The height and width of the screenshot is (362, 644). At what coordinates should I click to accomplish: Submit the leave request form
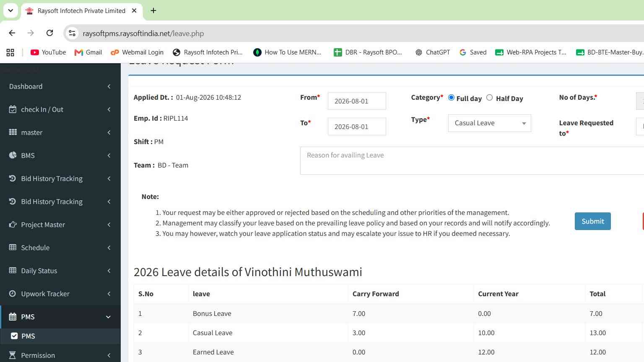[592, 221]
